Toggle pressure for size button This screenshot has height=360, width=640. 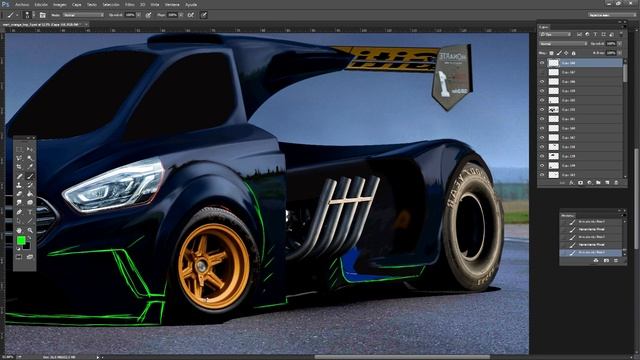coord(204,15)
